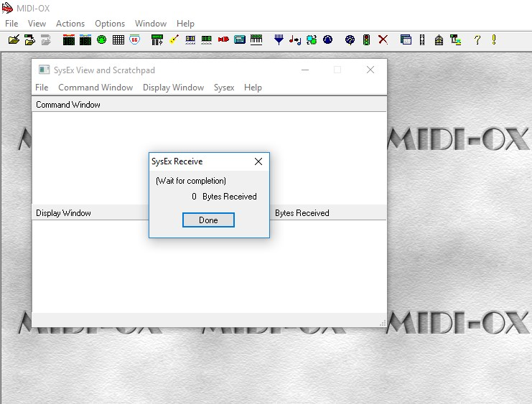Viewport: 532px width, 404px height.
Task: Open the MIDI-OX View menu
Action: tap(37, 24)
